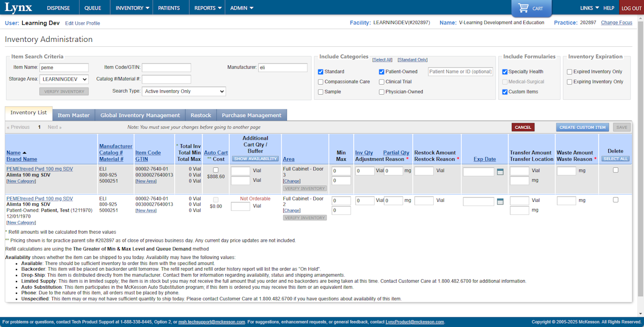Screen dimensions: 644x327
Task: Click the Name column sort arrow
Action: 25,153
